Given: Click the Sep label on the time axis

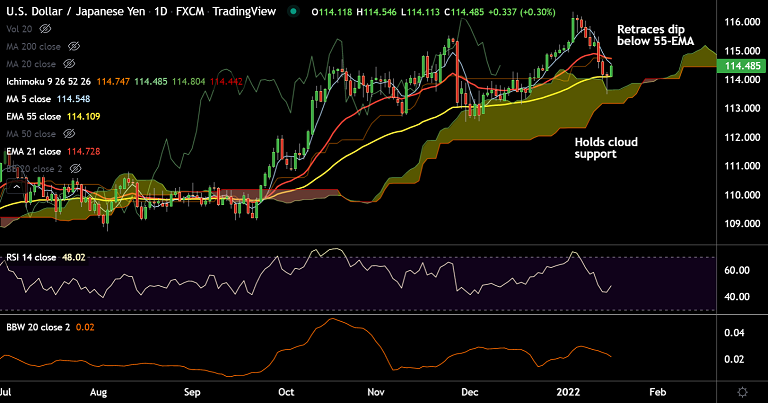Looking at the screenshot, I should (x=192, y=392).
